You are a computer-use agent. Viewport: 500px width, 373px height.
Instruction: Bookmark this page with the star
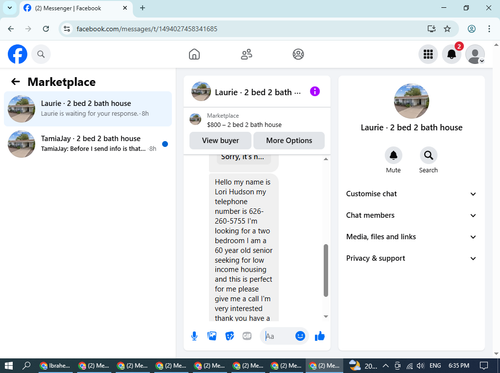pyautogui.click(x=447, y=29)
